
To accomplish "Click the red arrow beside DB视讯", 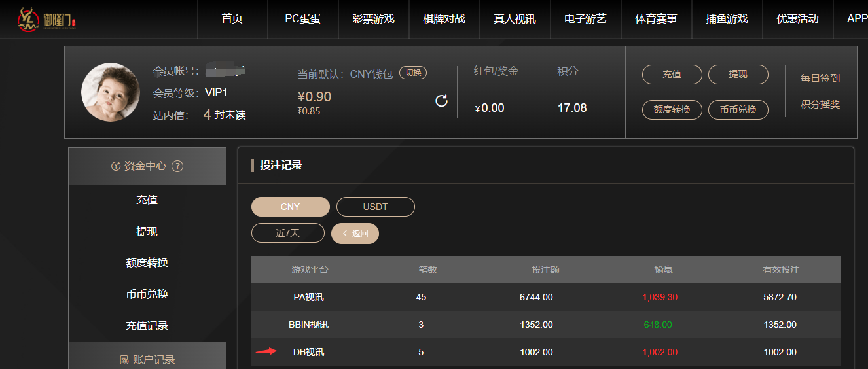I will click(x=266, y=351).
